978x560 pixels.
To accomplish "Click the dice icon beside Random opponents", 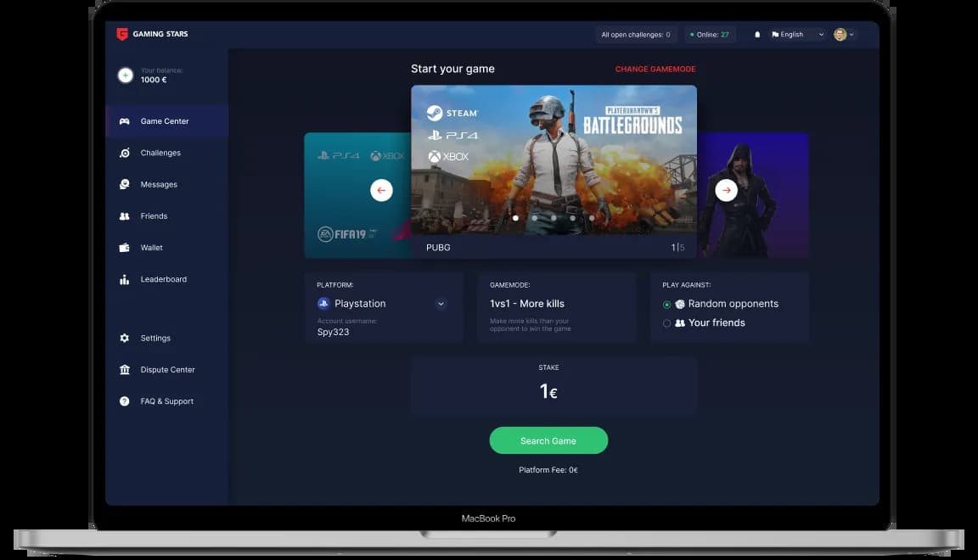I will (x=680, y=305).
